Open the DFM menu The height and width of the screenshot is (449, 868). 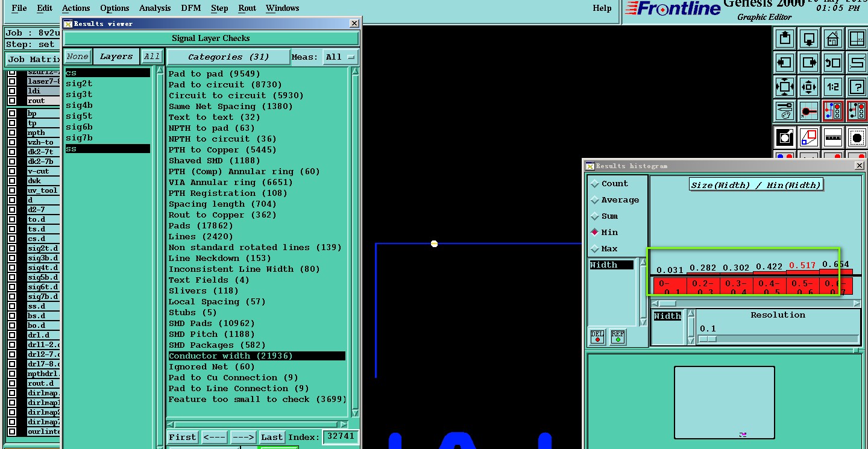pos(191,8)
